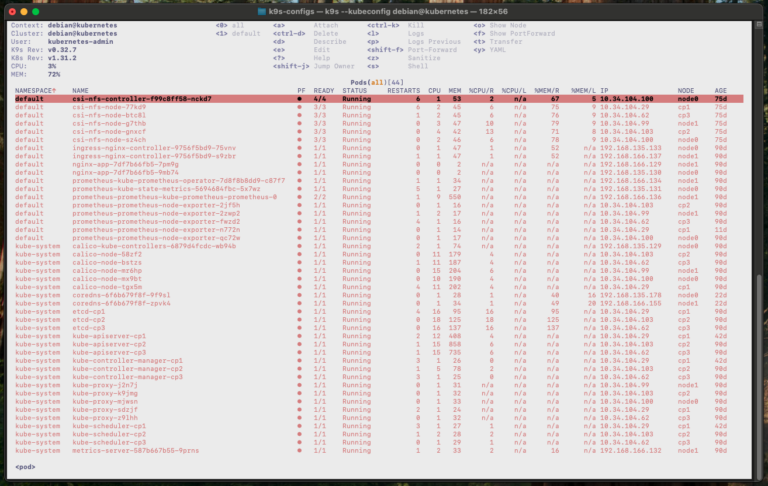Screen dimensions: 768x486
Task: Click the port-forward dot for etcd-cp1
Action: pos(300,310)
